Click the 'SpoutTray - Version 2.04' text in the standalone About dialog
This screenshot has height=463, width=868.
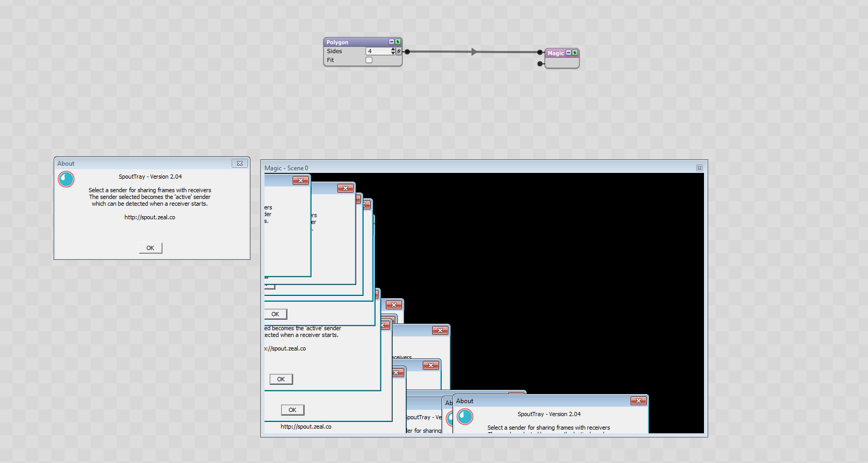pos(150,177)
